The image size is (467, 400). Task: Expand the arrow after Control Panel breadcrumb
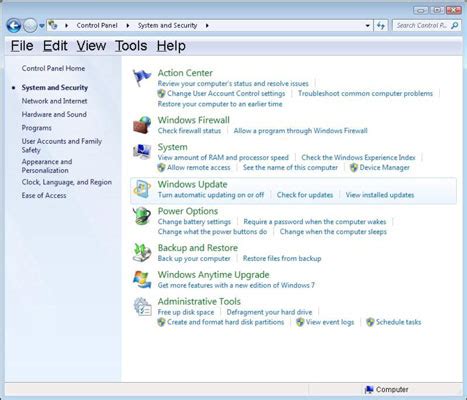point(128,25)
